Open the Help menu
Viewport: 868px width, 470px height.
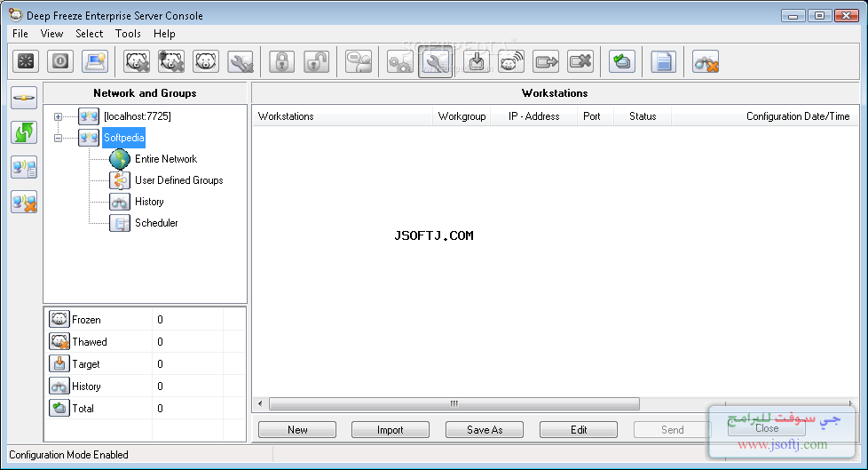(x=164, y=33)
